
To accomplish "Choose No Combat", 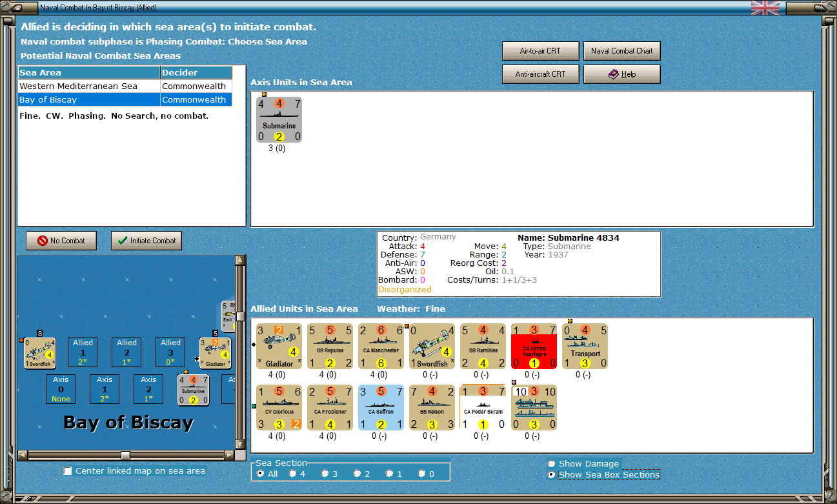I will click(61, 241).
